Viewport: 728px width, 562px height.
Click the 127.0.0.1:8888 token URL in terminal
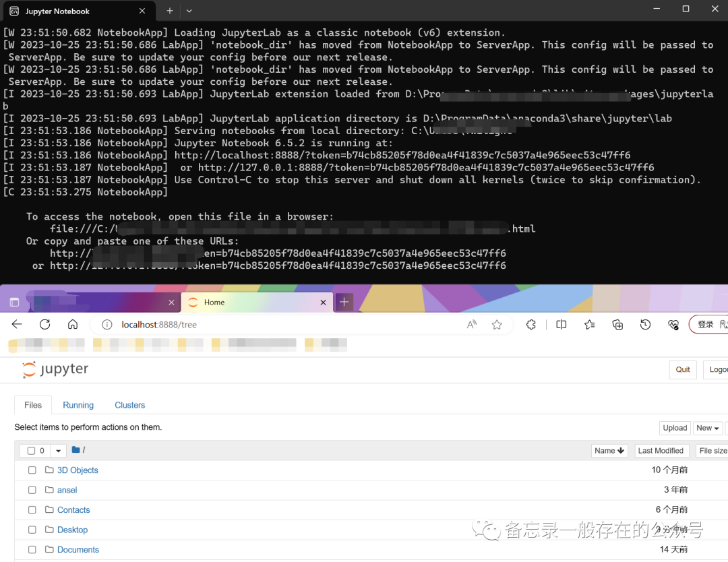pos(426,167)
